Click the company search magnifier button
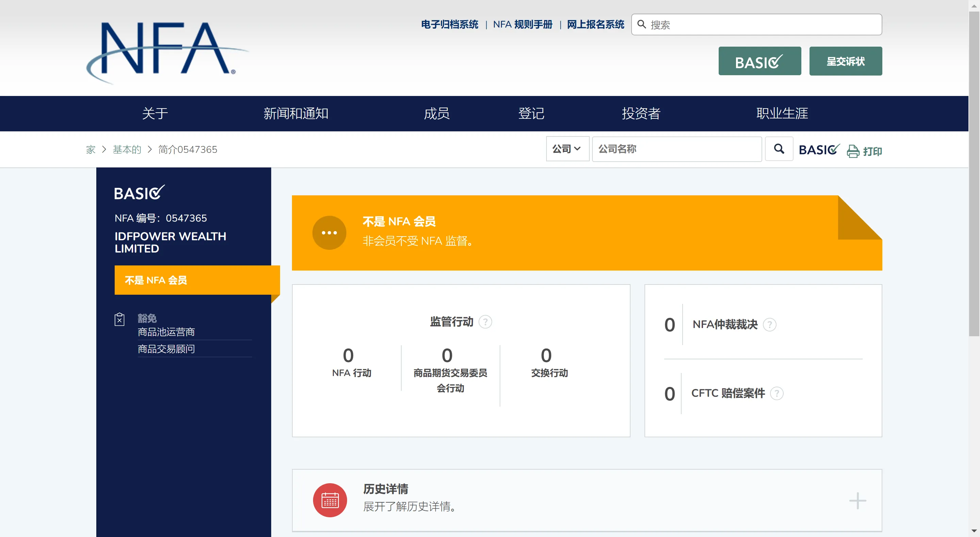Screen dimensions: 980x537 779,149
